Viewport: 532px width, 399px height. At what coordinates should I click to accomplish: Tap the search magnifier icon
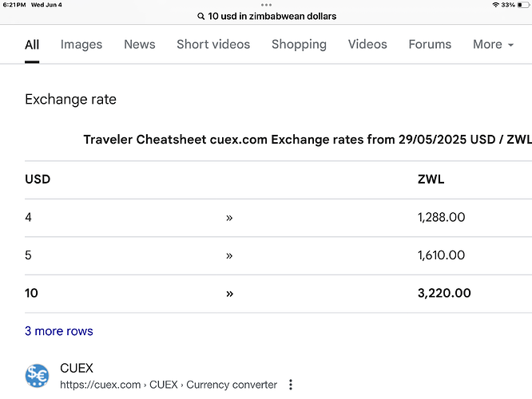tap(200, 16)
